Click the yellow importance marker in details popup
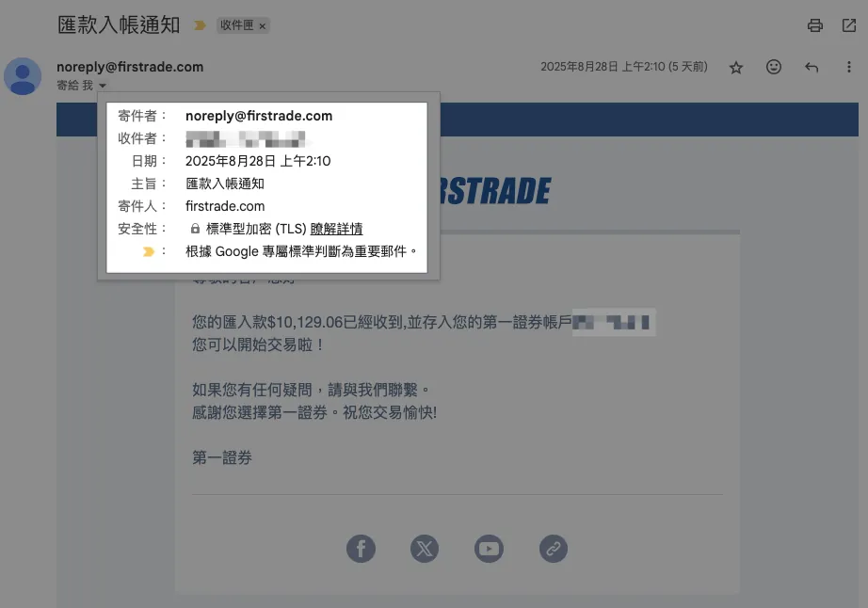The height and width of the screenshot is (608, 868). [x=148, y=251]
